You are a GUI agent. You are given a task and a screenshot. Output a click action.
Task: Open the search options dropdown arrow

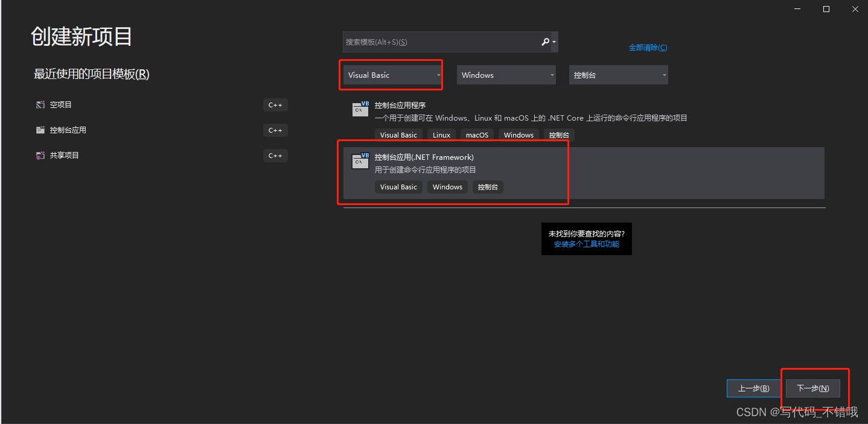click(x=554, y=42)
